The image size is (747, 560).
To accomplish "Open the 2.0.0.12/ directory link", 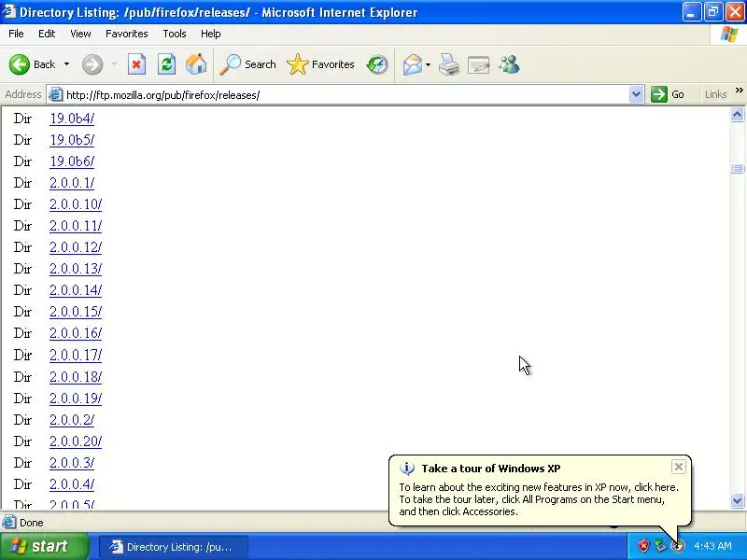I will [76, 247].
